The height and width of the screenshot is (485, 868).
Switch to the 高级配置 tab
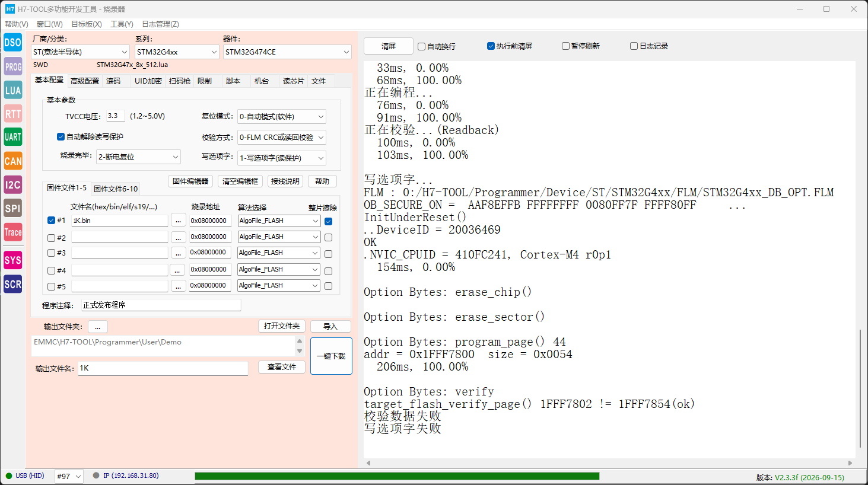(85, 81)
